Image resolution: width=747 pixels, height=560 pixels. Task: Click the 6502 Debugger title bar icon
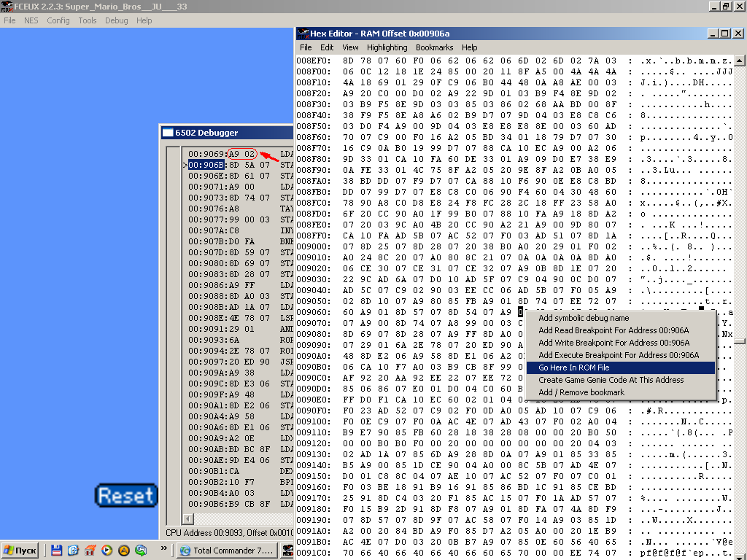[x=168, y=133]
